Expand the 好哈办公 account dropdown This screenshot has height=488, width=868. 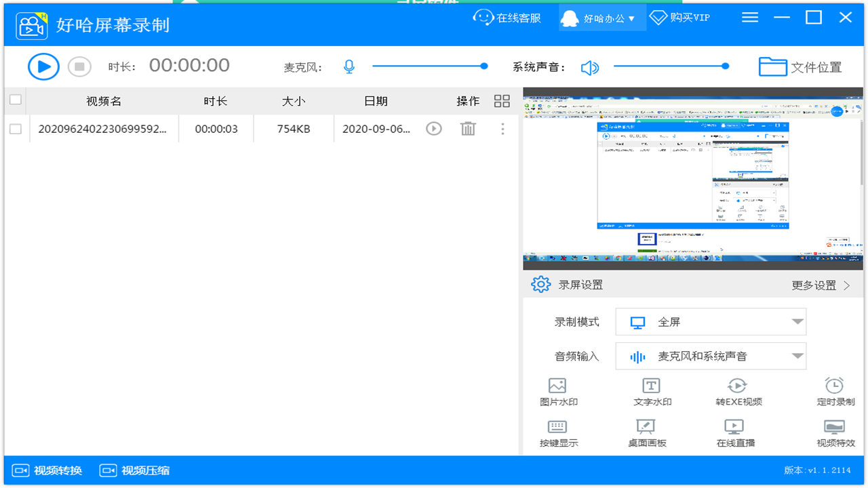click(x=602, y=17)
